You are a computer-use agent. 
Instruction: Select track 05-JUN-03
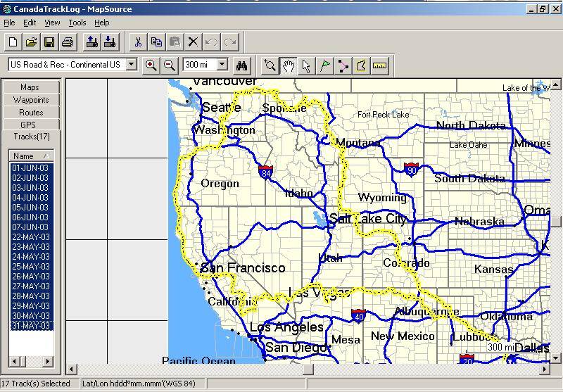tap(32, 208)
